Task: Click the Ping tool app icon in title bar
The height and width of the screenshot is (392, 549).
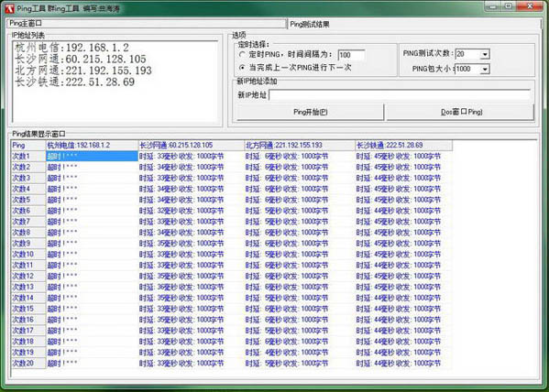Action: (x=9, y=8)
